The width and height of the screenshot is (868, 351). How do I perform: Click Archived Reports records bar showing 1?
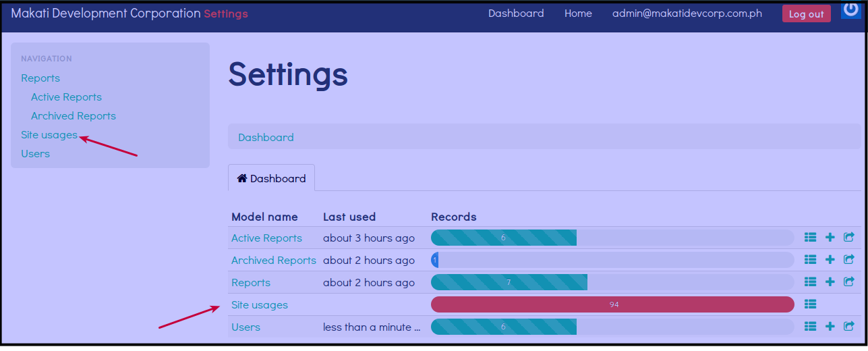tap(612, 260)
